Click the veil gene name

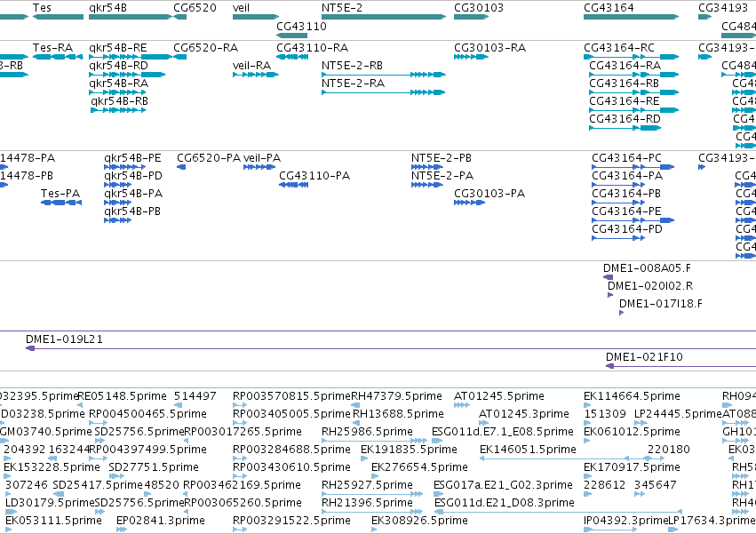point(241,8)
